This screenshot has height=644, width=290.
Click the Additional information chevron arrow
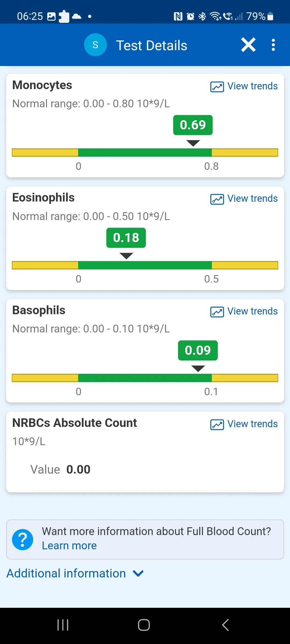click(138, 574)
